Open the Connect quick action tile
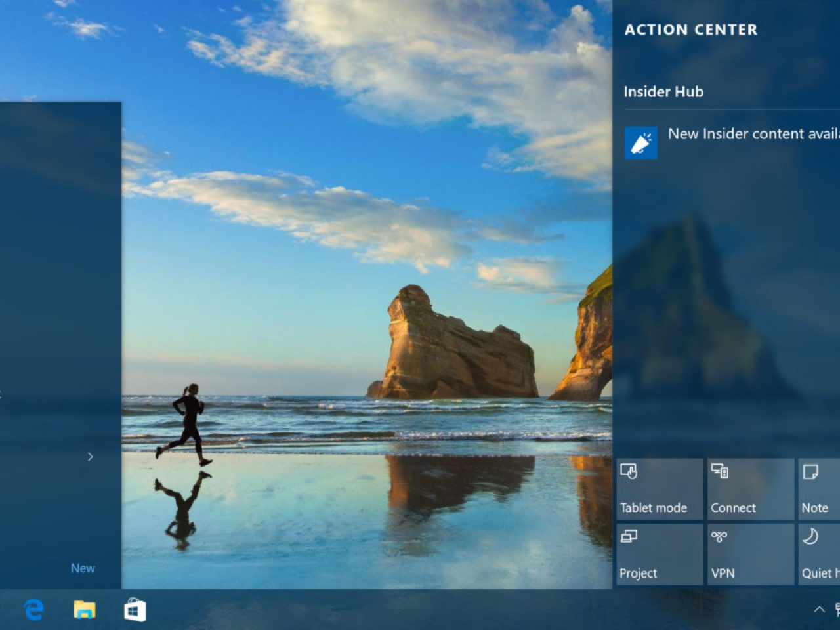The height and width of the screenshot is (630, 840). [750, 490]
